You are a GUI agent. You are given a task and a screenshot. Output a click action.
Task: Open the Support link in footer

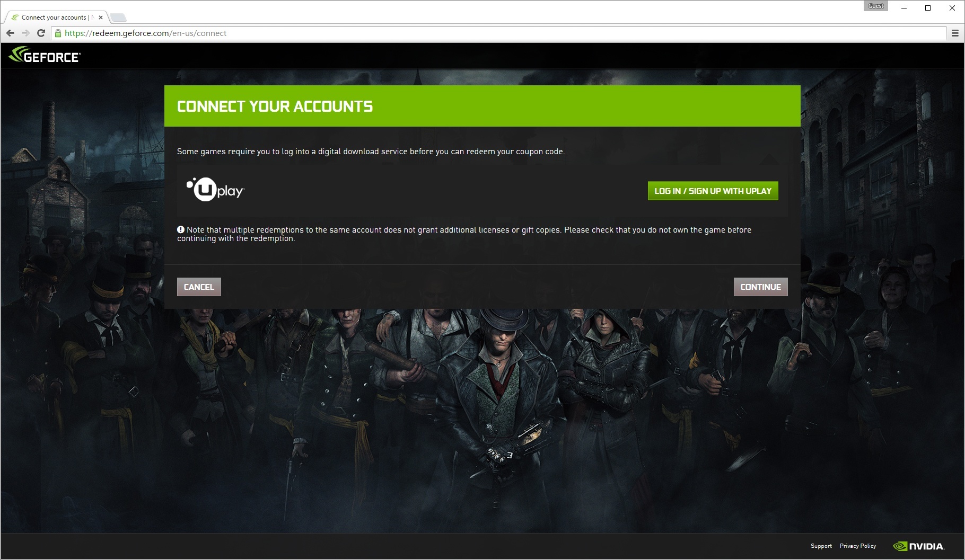click(x=821, y=546)
